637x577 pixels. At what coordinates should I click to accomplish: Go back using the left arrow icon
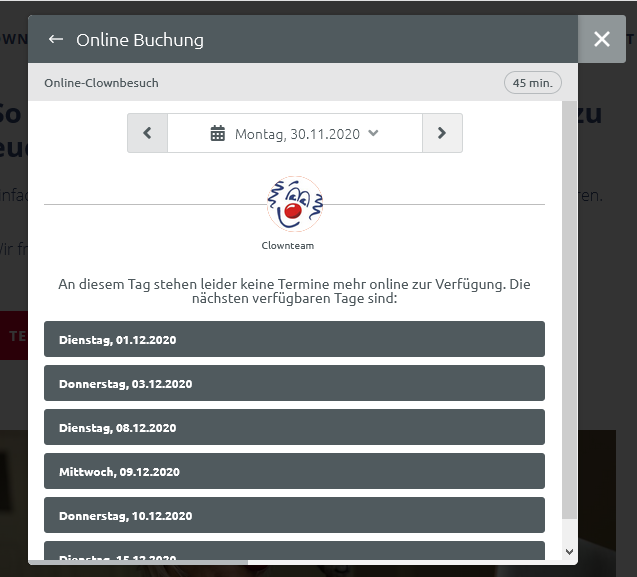click(x=56, y=39)
